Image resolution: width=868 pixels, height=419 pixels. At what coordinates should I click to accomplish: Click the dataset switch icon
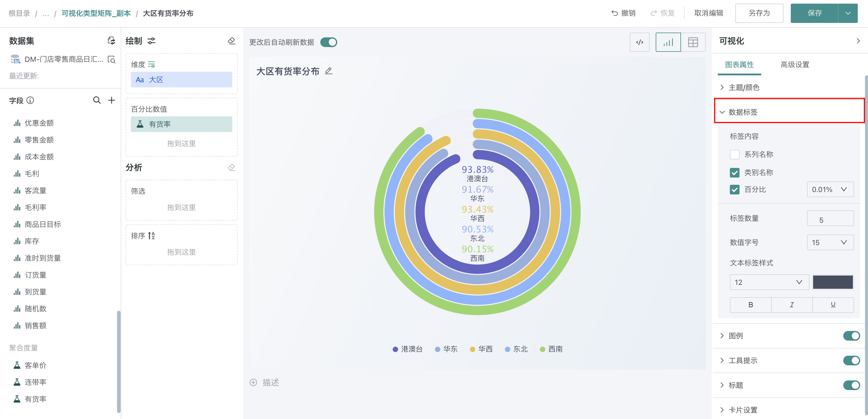coord(111,41)
